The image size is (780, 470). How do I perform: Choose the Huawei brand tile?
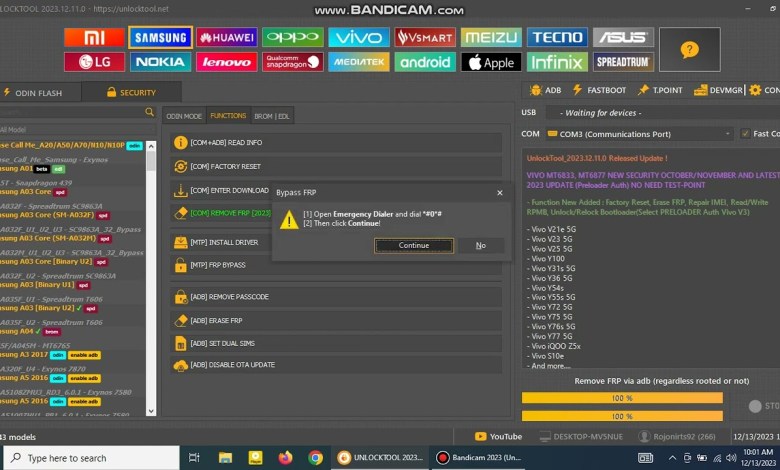tap(226, 38)
